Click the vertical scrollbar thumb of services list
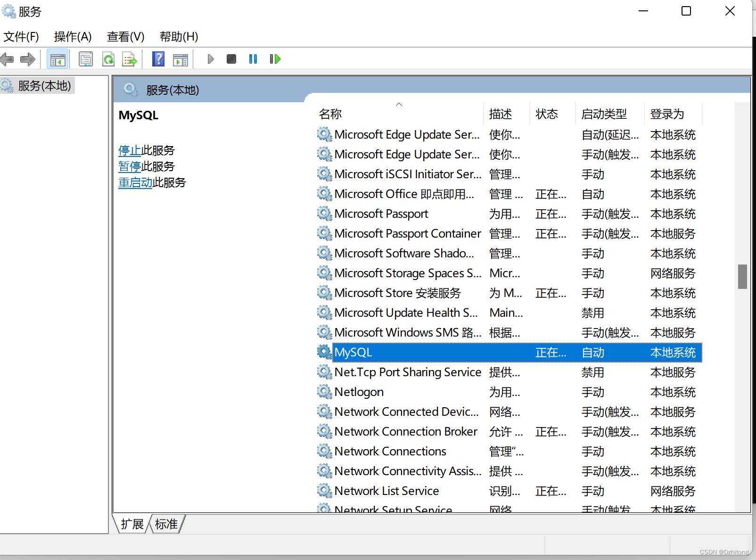Image resolution: width=756 pixels, height=560 pixels. pyautogui.click(x=743, y=276)
